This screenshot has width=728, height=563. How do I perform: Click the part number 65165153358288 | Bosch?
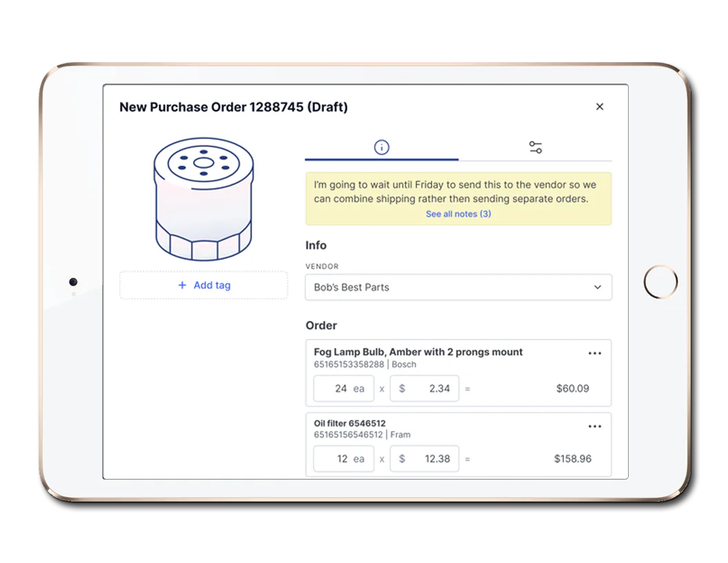(365, 365)
